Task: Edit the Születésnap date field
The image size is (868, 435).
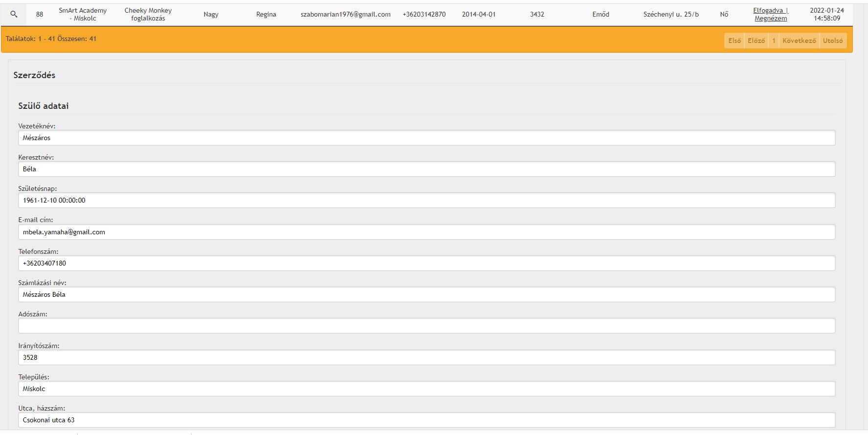Action: (x=426, y=200)
